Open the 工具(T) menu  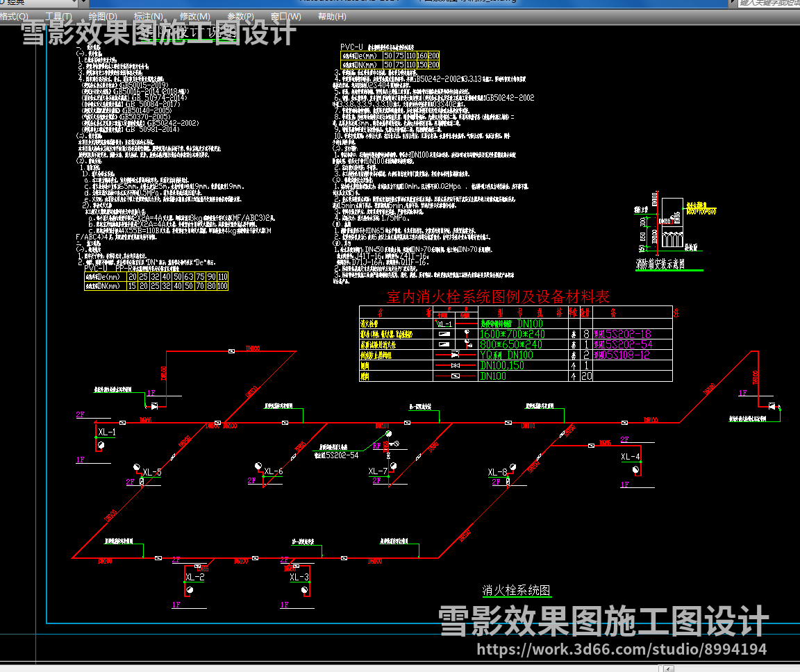tap(58, 17)
